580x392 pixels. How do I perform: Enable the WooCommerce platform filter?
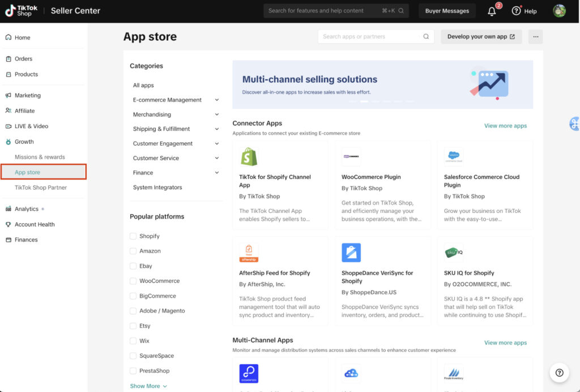point(133,281)
